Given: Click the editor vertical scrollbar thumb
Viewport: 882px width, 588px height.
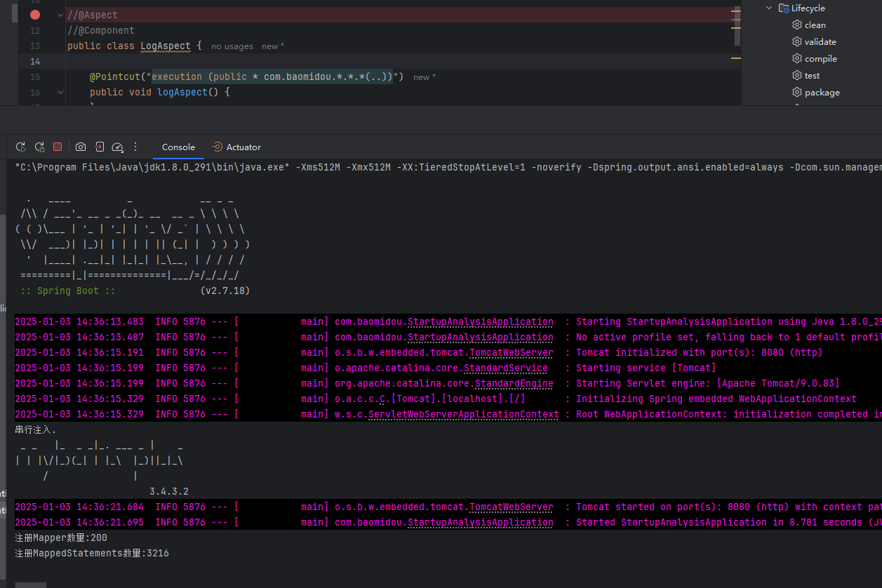Looking at the screenshot, I should pos(737,25).
